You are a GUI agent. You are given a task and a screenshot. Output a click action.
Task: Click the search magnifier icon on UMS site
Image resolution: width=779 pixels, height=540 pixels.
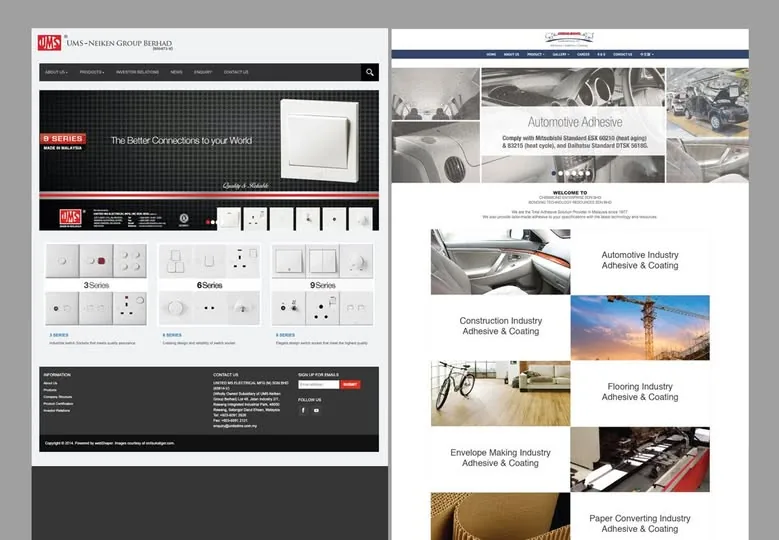click(370, 72)
